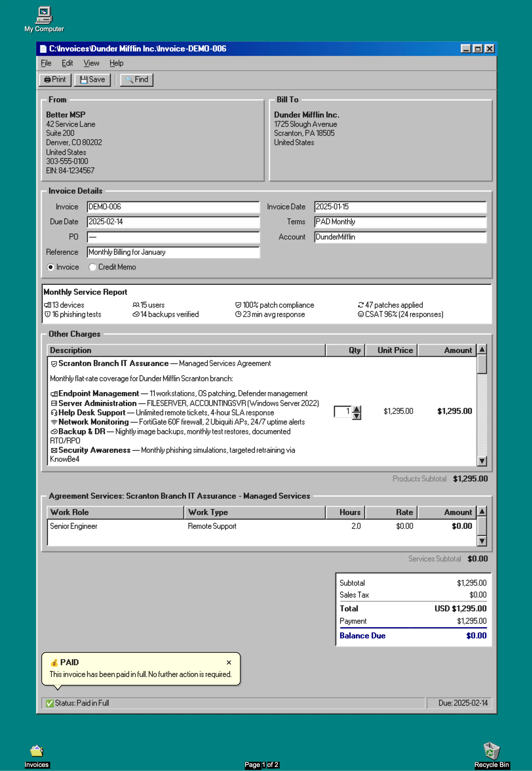
Task: Click the document icon in the title bar
Action: tap(43, 49)
